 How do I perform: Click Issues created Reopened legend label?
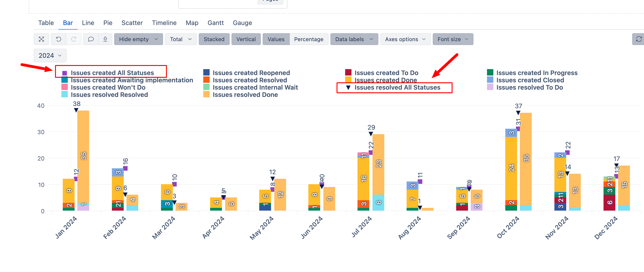[251, 73]
